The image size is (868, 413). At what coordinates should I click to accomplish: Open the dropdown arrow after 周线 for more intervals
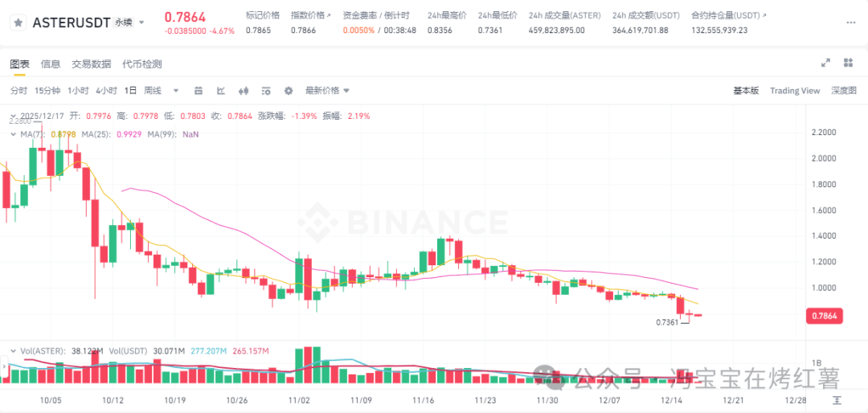pos(176,91)
